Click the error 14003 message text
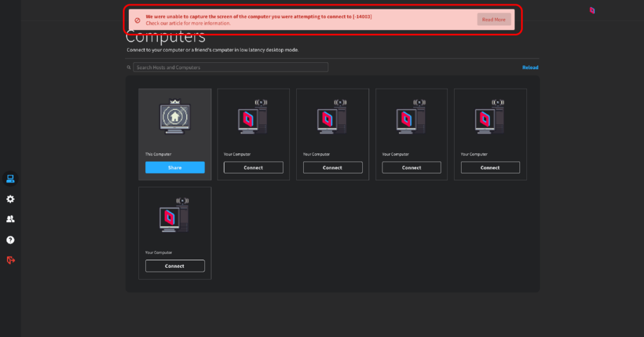 click(x=258, y=16)
